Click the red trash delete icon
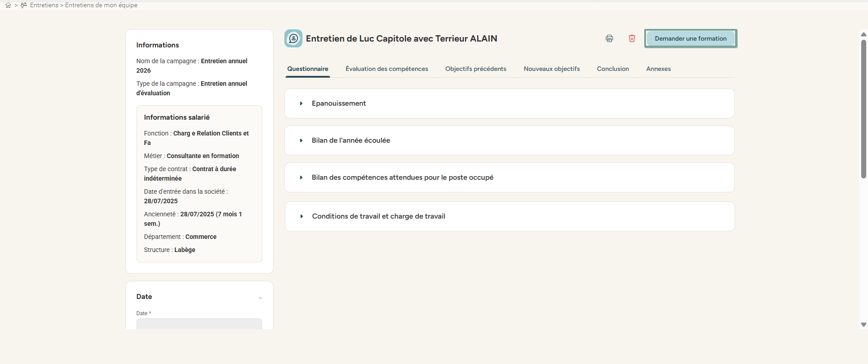868x364 pixels. [x=632, y=38]
